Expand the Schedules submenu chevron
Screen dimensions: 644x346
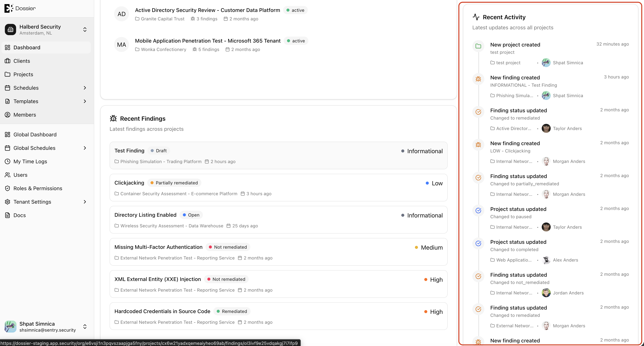pos(85,88)
